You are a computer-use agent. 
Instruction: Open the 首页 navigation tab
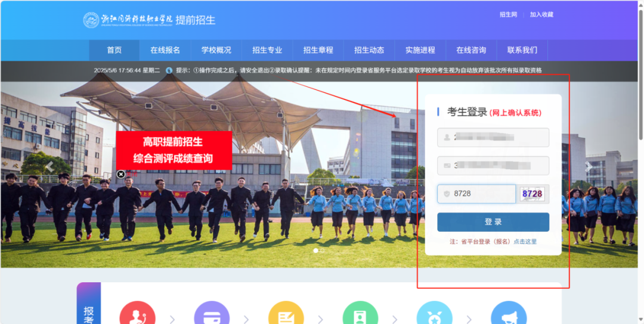pyautogui.click(x=114, y=50)
